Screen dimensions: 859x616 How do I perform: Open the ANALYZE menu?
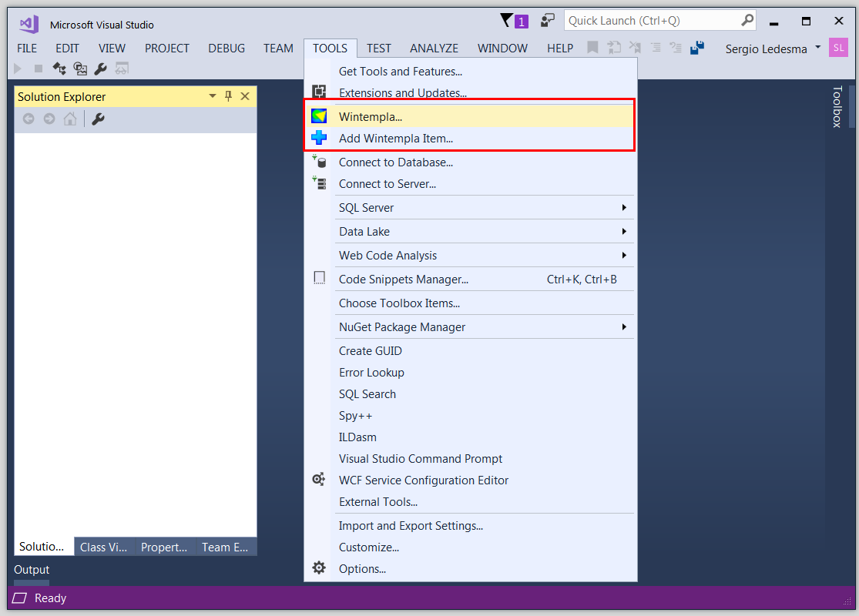pos(434,49)
